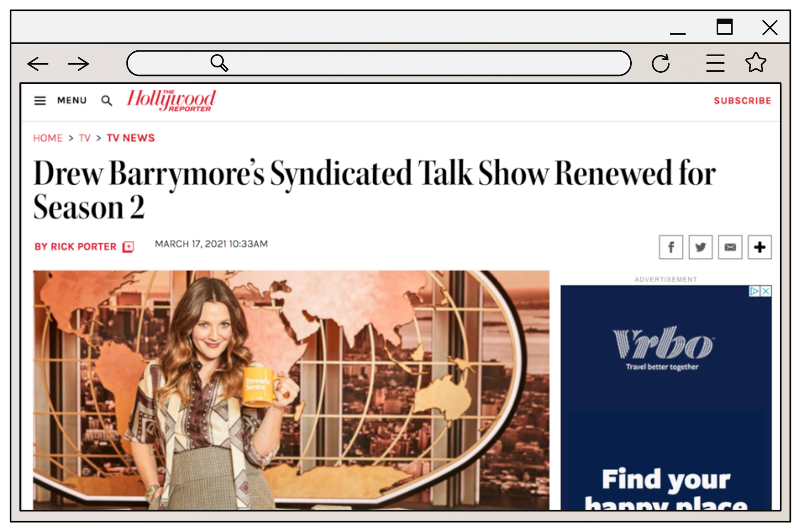Open the TV breadcrumb link
The image size is (801, 532).
(85, 138)
